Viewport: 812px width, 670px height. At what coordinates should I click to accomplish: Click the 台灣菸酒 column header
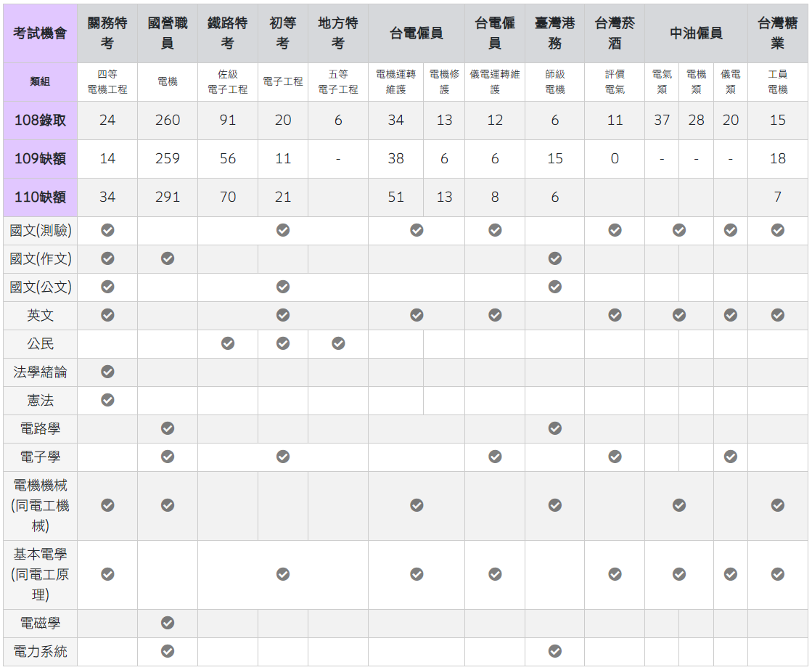(x=615, y=33)
